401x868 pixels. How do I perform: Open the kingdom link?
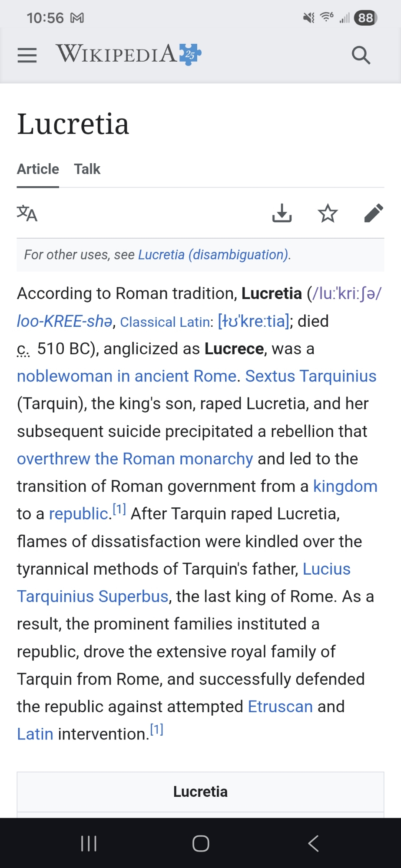tap(345, 487)
